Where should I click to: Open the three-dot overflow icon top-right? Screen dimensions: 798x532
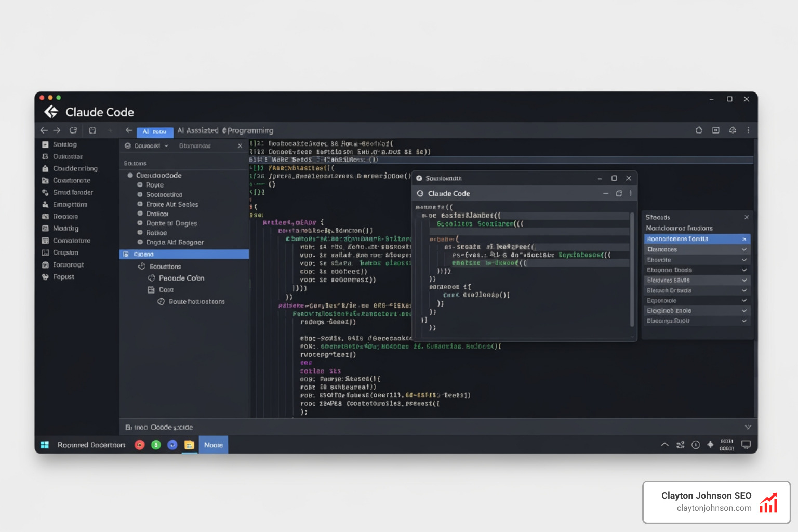[748, 130]
